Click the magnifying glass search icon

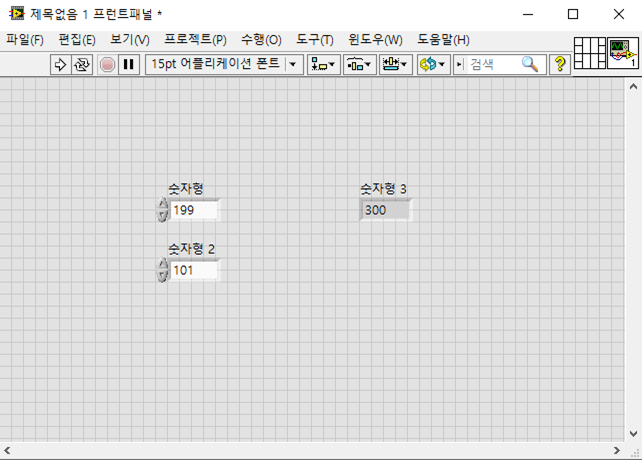(x=530, y=64)
